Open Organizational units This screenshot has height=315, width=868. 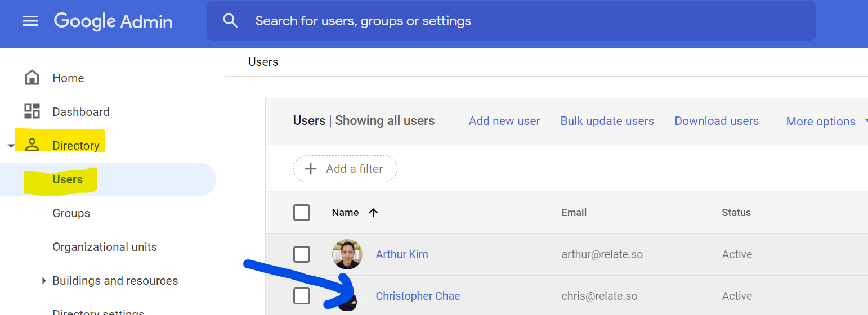click(x=105, y=247)
